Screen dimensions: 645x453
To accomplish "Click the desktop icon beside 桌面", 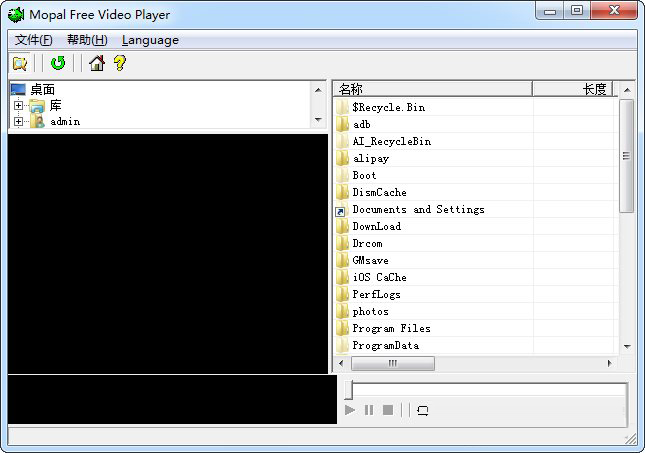I will (x=18, y=89).
